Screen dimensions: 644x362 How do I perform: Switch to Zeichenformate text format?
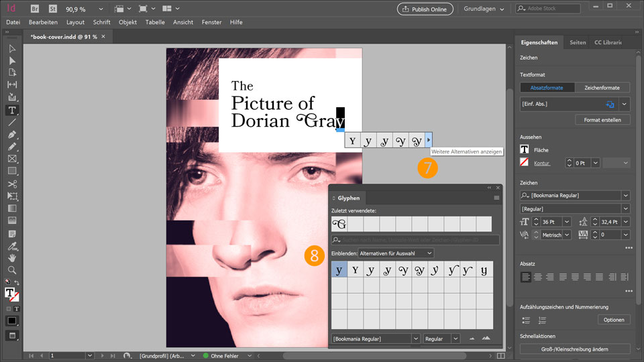602,88
